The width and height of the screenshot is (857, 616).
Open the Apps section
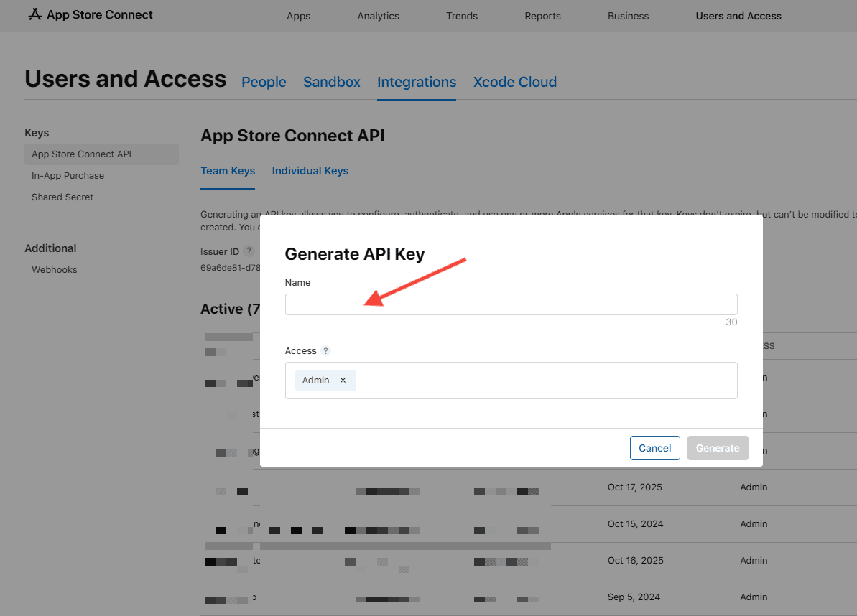coord(298,16)
